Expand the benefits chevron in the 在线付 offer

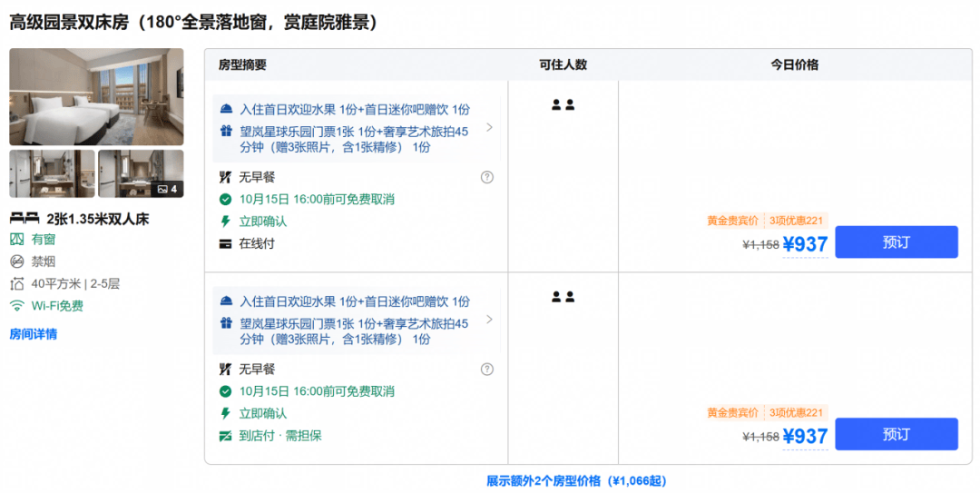(489, 128)
